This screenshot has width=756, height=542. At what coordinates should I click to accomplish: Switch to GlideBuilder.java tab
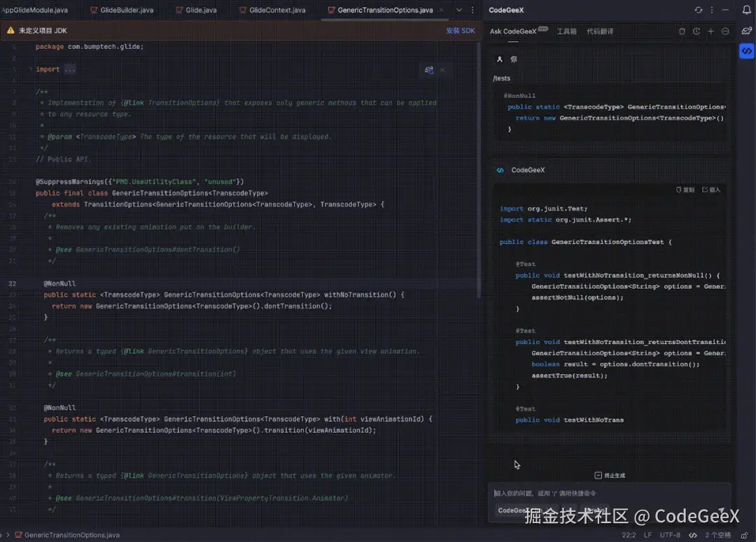click(122, 10)
